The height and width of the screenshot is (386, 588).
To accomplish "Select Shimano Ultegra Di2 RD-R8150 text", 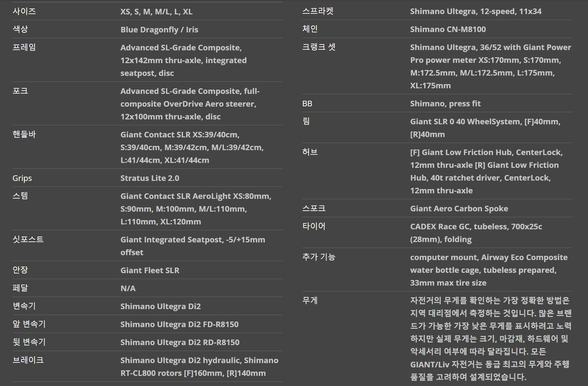I will pyautogui.click(x=180, y=342).
